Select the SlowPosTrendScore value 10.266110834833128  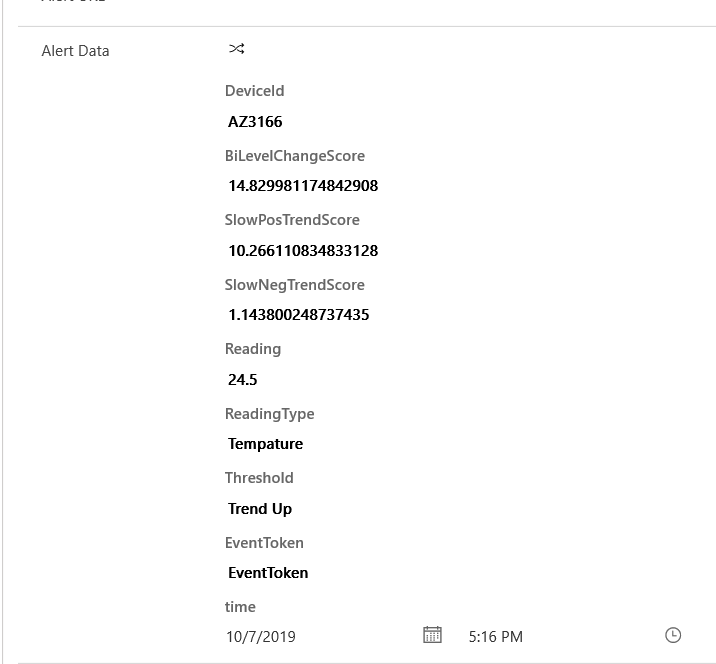pos(303,251)
